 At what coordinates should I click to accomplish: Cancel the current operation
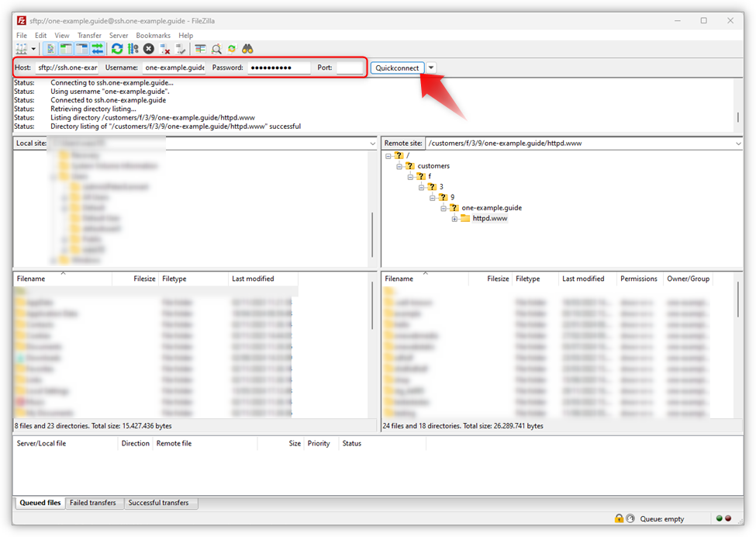pos(148,48)
